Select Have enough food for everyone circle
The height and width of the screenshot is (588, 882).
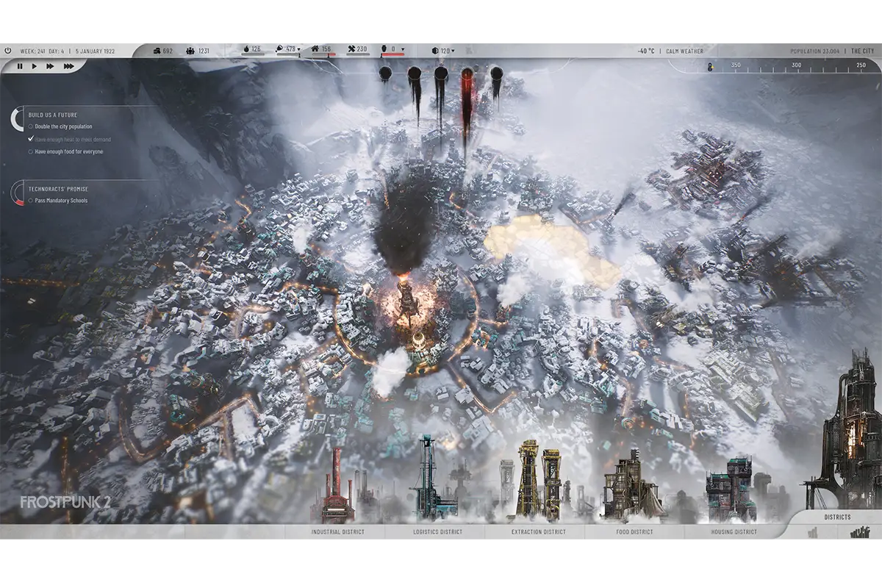click(x=30, y=151)
